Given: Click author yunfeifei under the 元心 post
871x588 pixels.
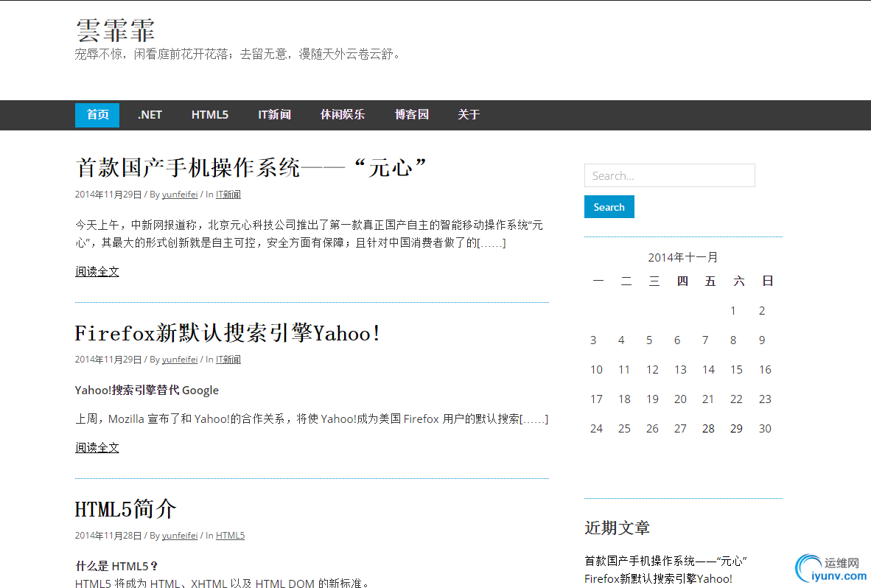Looking at the screenshot, I should click(179, 195).
